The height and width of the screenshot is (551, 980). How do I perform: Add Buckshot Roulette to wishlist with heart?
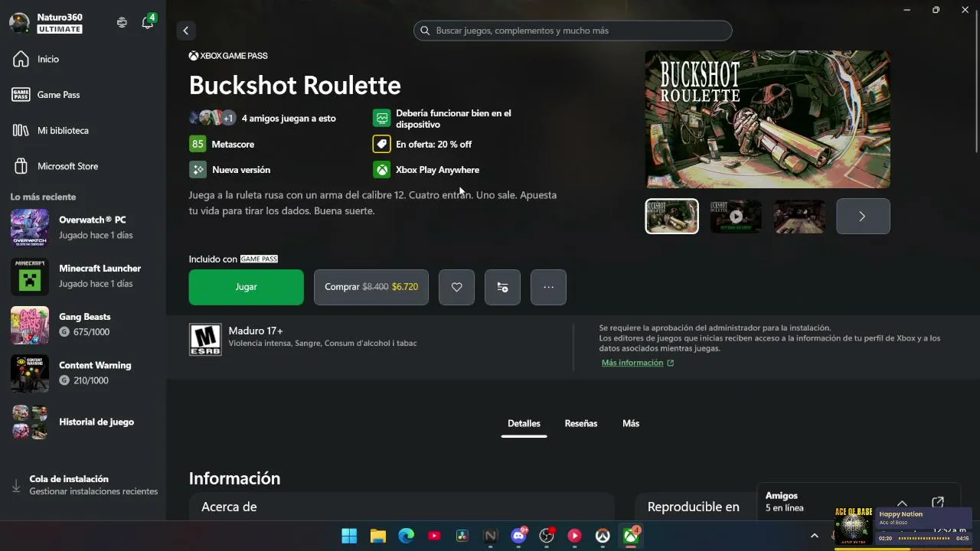(456, 287)
